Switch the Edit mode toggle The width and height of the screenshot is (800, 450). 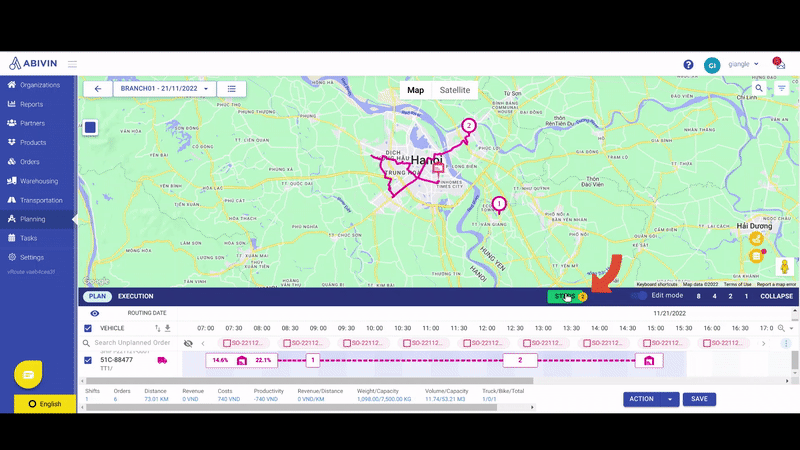639,296
